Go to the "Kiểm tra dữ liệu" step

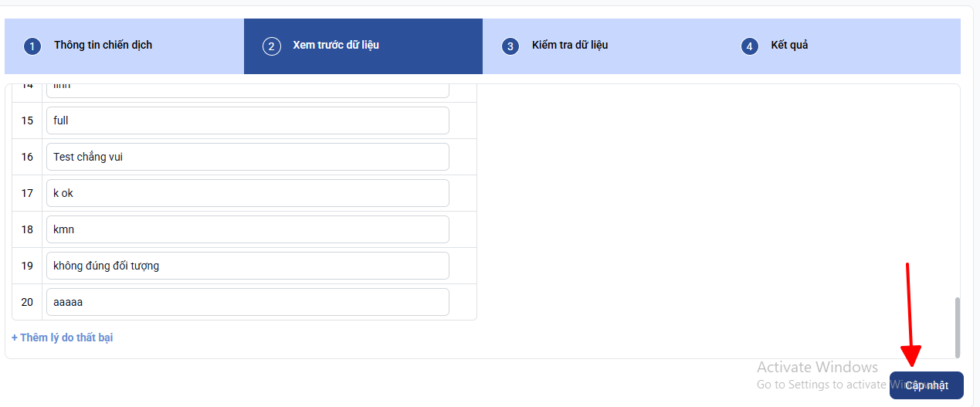point(570,45)
